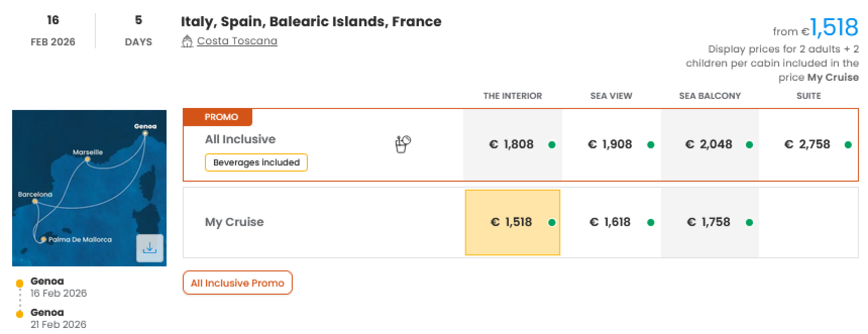Pick My Cruise Sea Balcony €1,758
This screenshot has width=868, height=334.
709,222
